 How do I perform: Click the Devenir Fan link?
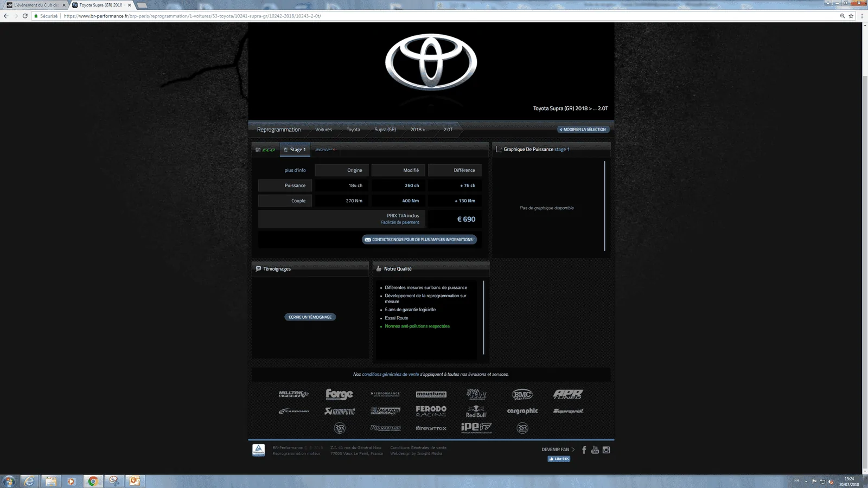[558, 450]
